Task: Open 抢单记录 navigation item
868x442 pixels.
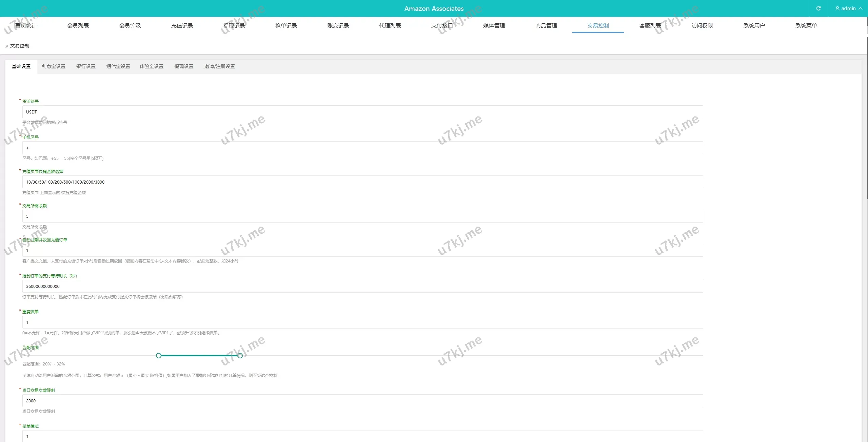Action: pyautogui.click(x=286, y=26)
